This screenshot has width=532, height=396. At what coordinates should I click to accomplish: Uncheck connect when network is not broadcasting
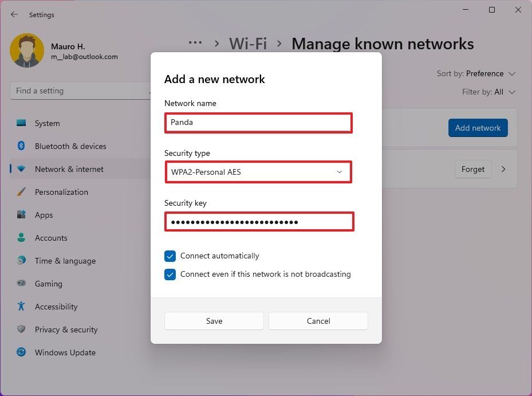(170, 275)
